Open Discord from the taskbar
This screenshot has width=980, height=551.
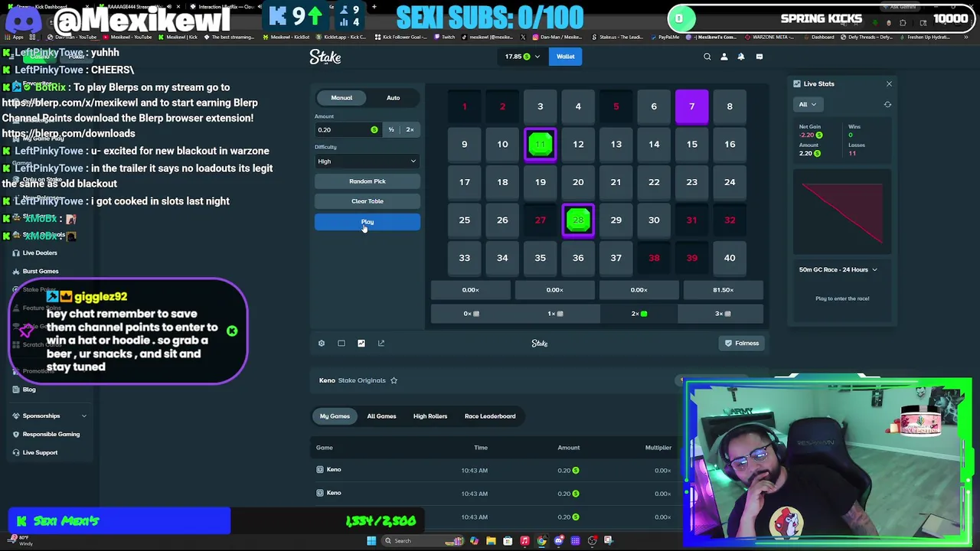pos(558,541)
